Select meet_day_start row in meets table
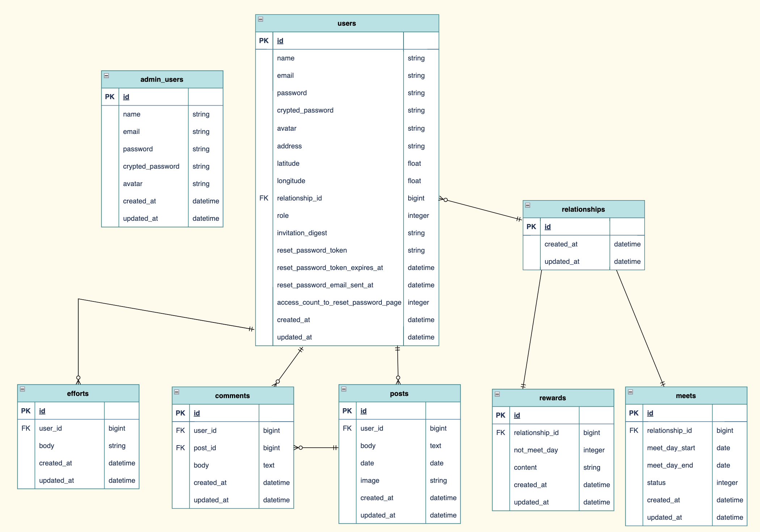The height and width of the screenshot is (532, 760). point(671,448)
